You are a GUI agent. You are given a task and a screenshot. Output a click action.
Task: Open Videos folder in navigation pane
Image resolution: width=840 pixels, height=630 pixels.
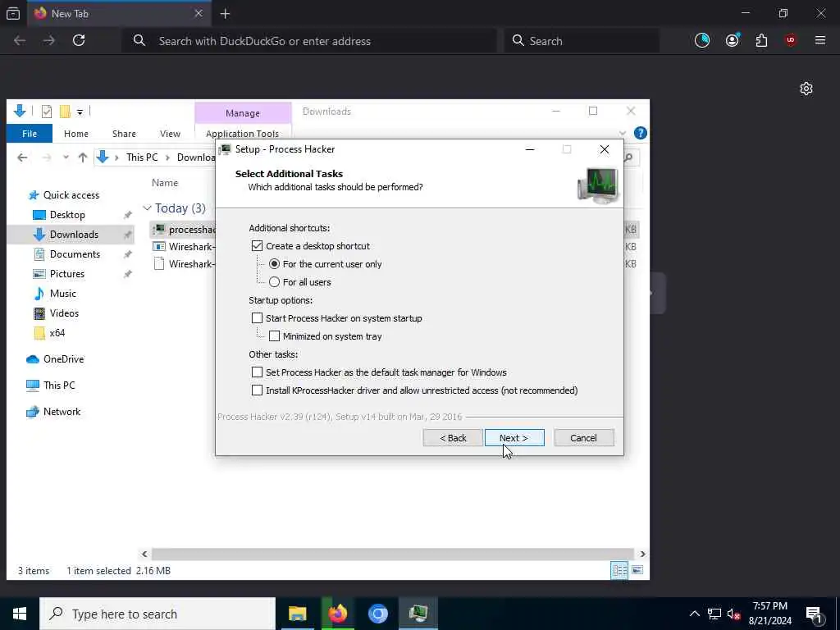(x=64, y=313)
